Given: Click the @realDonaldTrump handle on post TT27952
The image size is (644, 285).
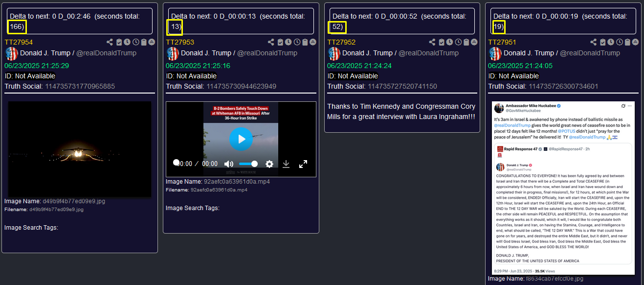Looking at the screenshot, I should pos(429,53).
